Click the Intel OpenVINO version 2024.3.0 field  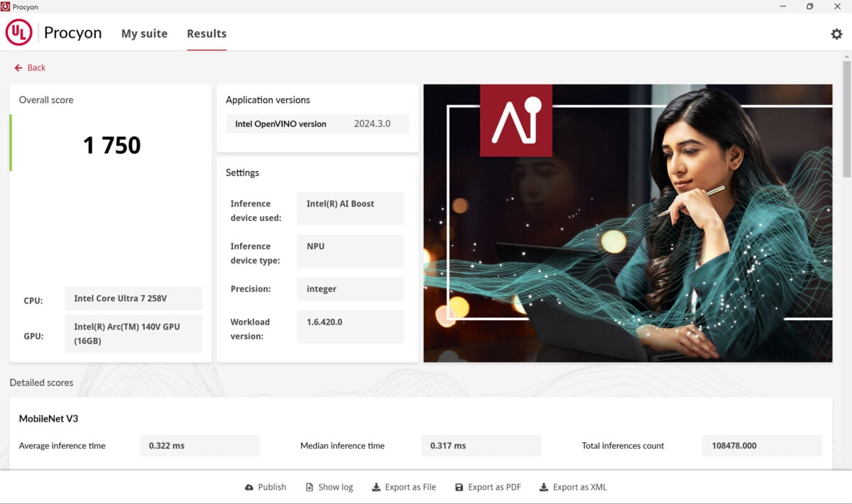pos(372,124)
